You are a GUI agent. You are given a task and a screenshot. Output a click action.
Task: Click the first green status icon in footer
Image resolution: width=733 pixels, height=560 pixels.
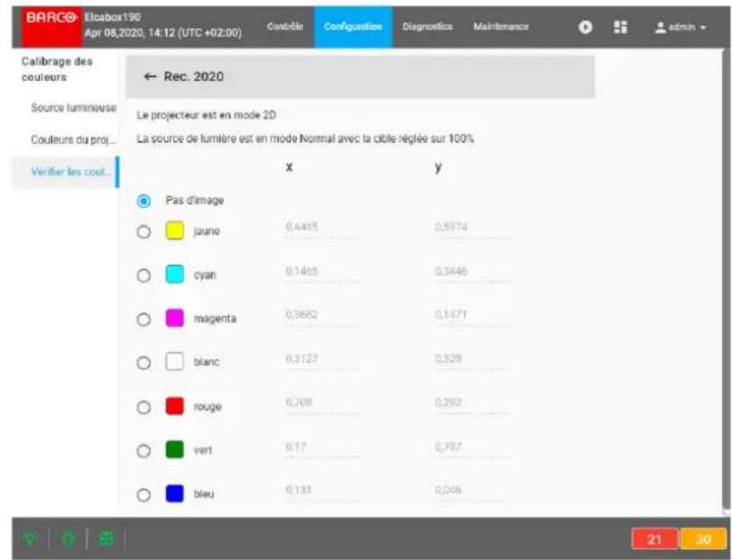click(30, 538)
